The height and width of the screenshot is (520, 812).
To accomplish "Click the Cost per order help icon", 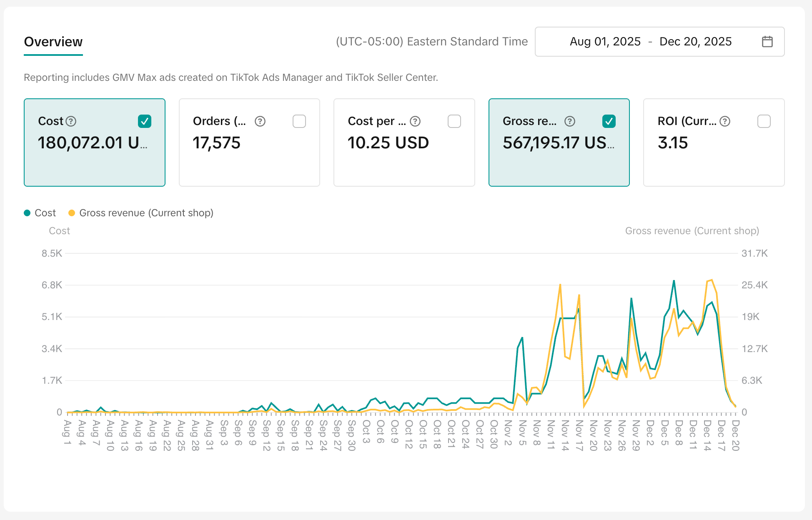I will [415, 121].
